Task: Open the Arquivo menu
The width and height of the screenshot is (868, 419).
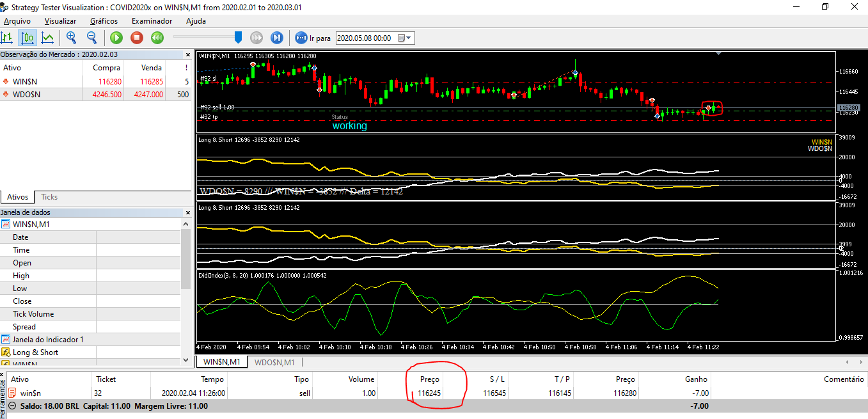Action: coord(17,21)
